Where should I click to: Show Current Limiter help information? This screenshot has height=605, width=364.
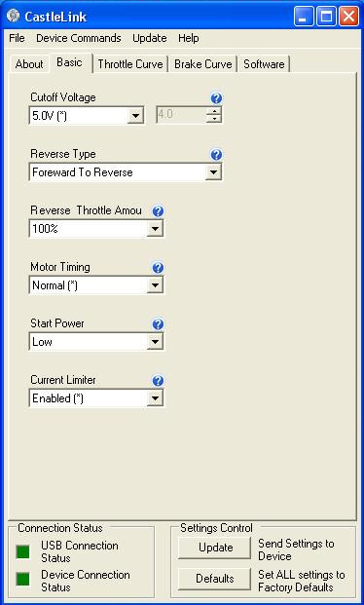coord(158,381)
